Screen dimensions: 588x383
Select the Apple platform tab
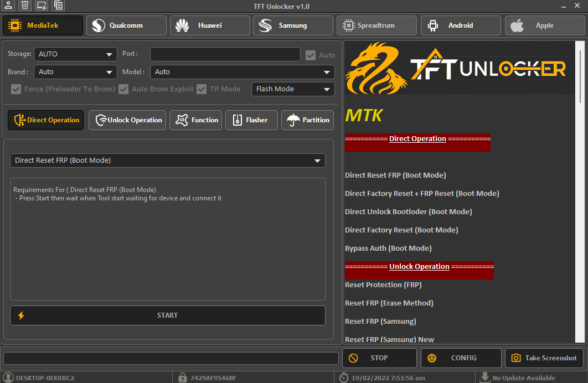click(x=544, y=25)
